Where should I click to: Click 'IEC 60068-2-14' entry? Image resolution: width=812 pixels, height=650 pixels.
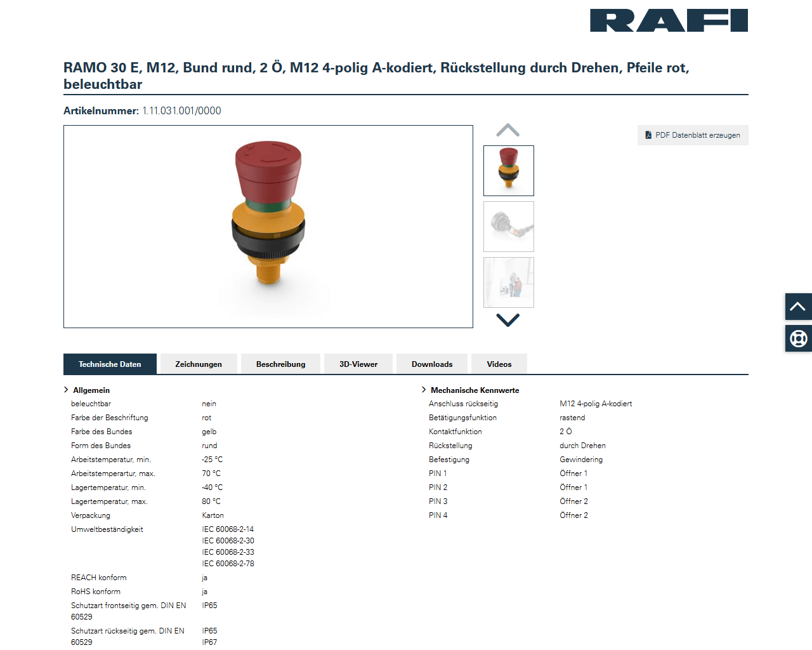tap(228, 529)
